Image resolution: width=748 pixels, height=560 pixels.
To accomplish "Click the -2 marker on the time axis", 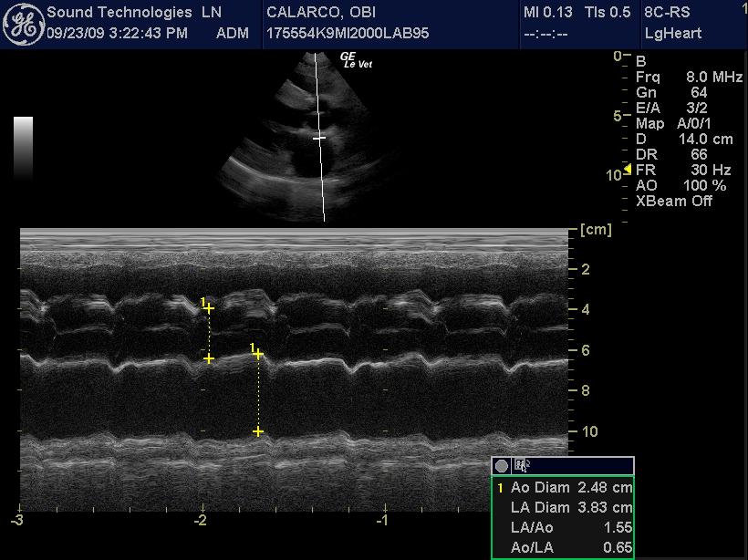I will [201, 520].
